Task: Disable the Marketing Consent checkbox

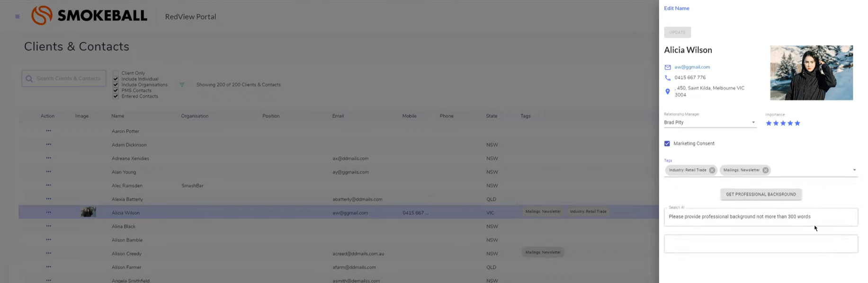Action: click(x=667, y=143)
